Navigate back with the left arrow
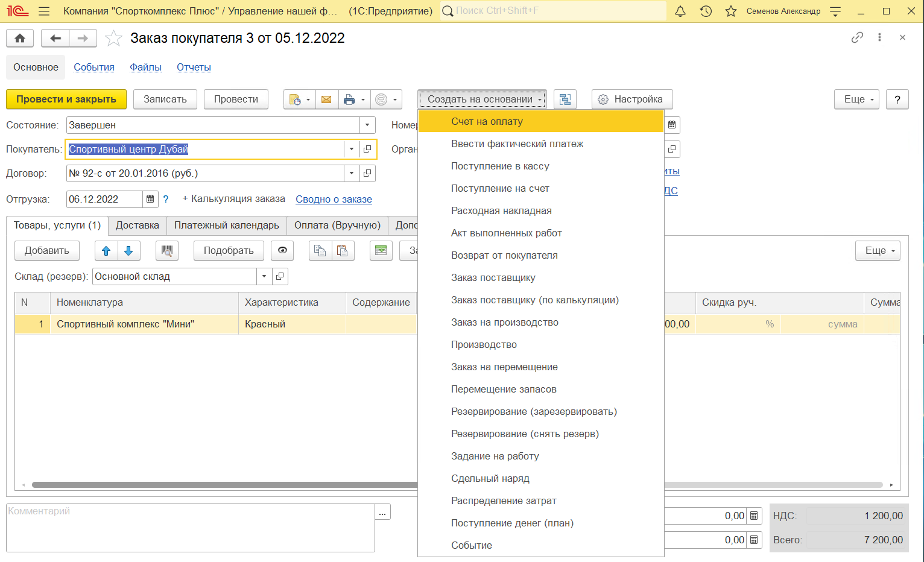 (55, 38)
